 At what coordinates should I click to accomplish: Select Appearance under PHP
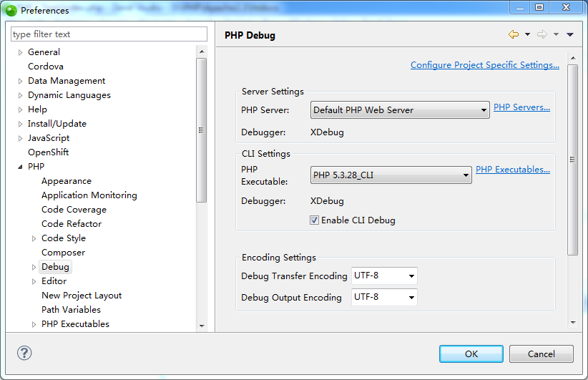tap(67, 181)
